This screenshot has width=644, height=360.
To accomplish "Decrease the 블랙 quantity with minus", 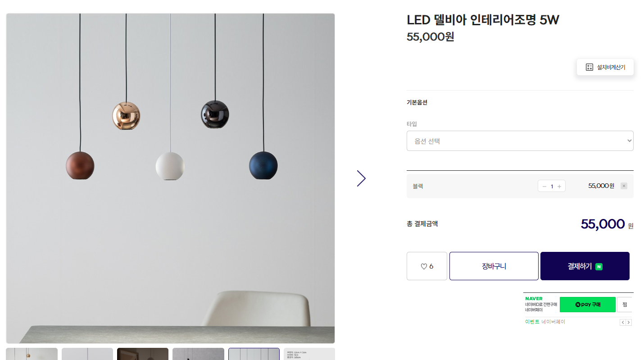I will click(x=544, y=186).
